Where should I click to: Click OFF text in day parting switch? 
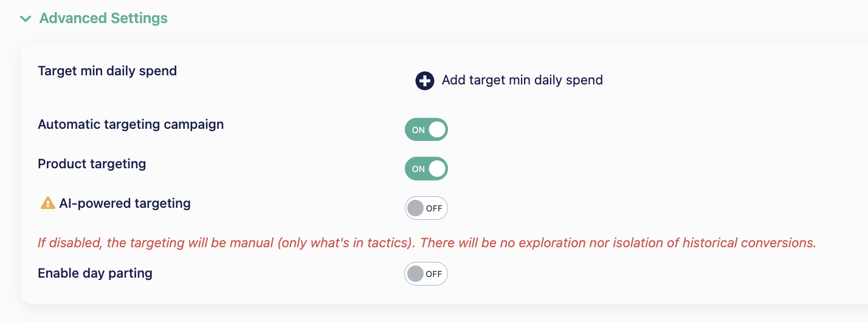point(434,274)
